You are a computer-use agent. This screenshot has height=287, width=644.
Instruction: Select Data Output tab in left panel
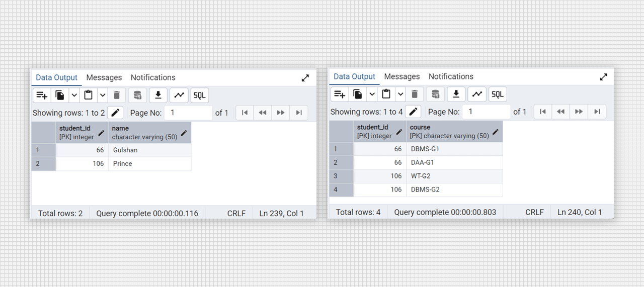(56, 77)
